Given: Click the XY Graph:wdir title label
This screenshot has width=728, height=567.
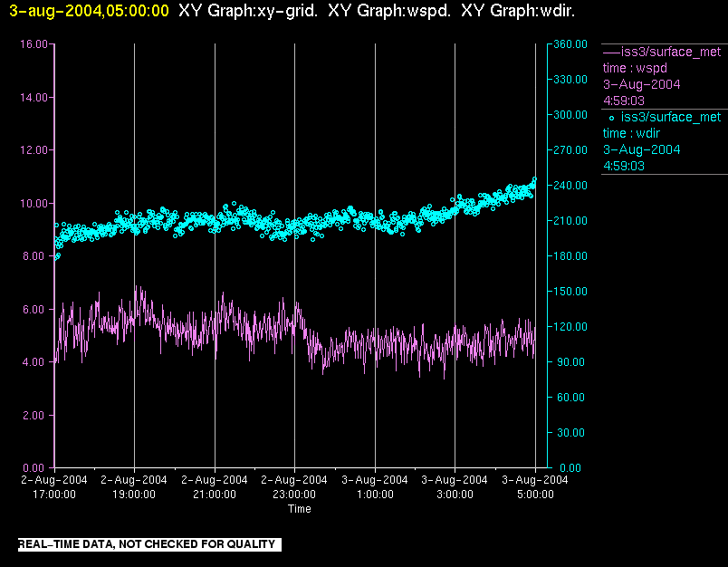Looking at the screenshot, I should 518,11.
